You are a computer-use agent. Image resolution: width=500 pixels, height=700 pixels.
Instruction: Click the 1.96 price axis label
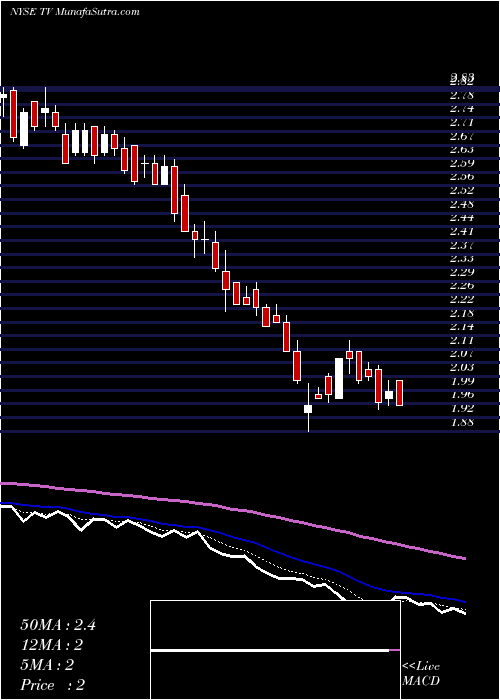pos(462,395)
